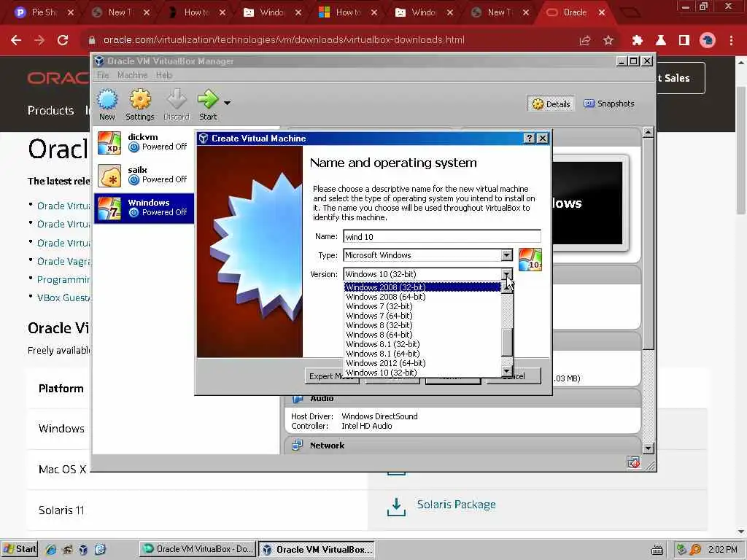This screenshot has height=560, width=747.
Task: Click the Chrome address bar URL
Action: click(x=284, y=40)
